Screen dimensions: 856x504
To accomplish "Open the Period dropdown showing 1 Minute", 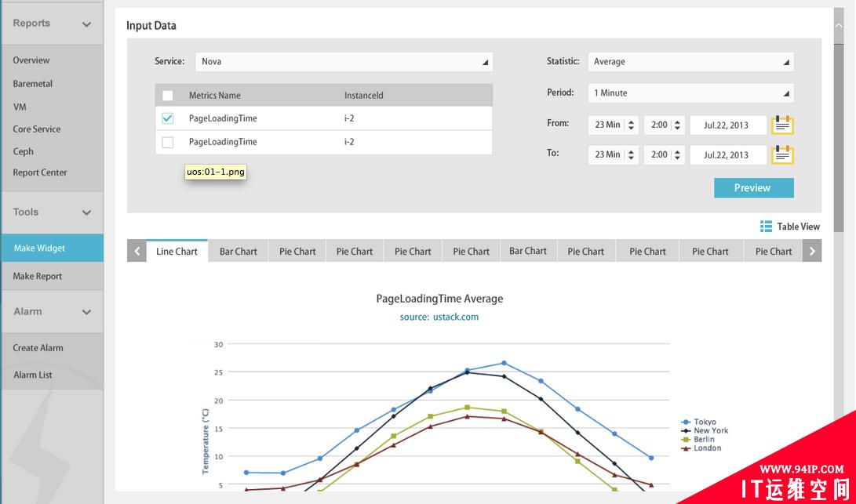I will [x=690, y=92].
